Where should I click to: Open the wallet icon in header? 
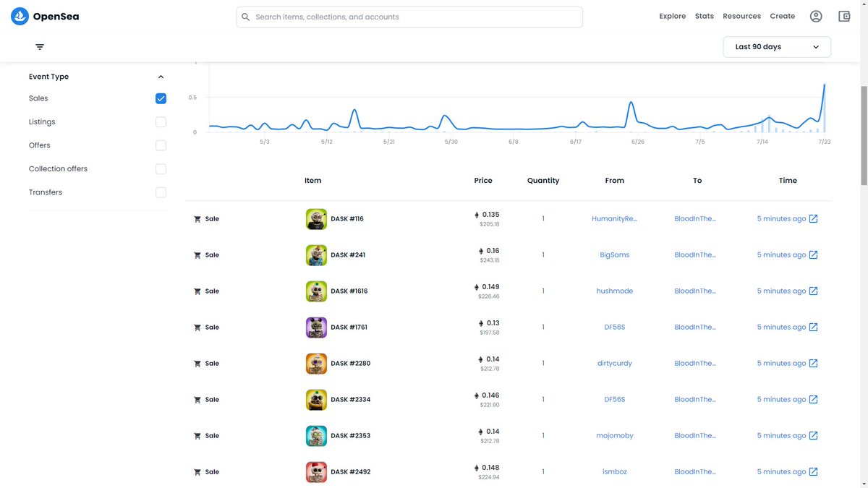(844, 16)
